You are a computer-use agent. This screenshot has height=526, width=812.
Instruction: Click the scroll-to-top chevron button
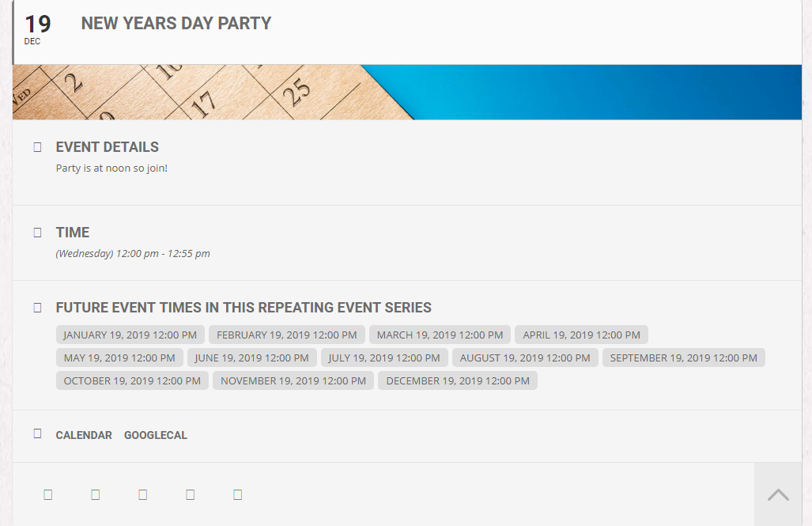pos(778,495)
